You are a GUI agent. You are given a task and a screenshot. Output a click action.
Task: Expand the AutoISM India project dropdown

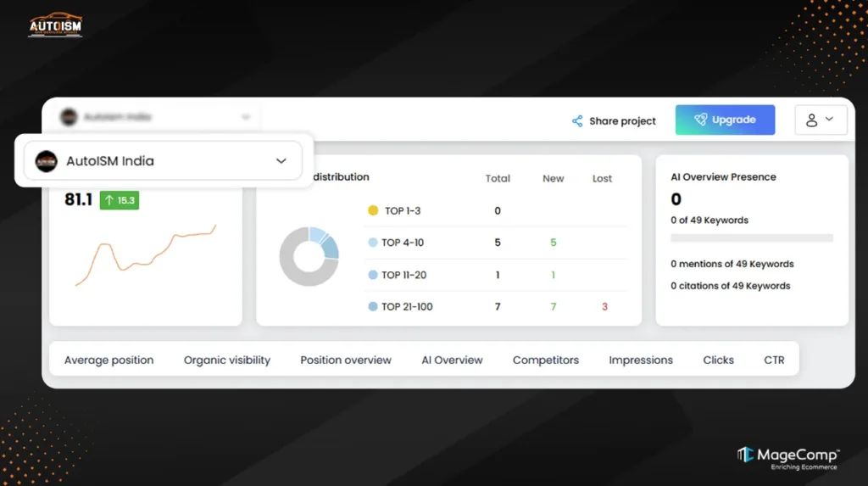pyautogui.click(x=163, y=161)
